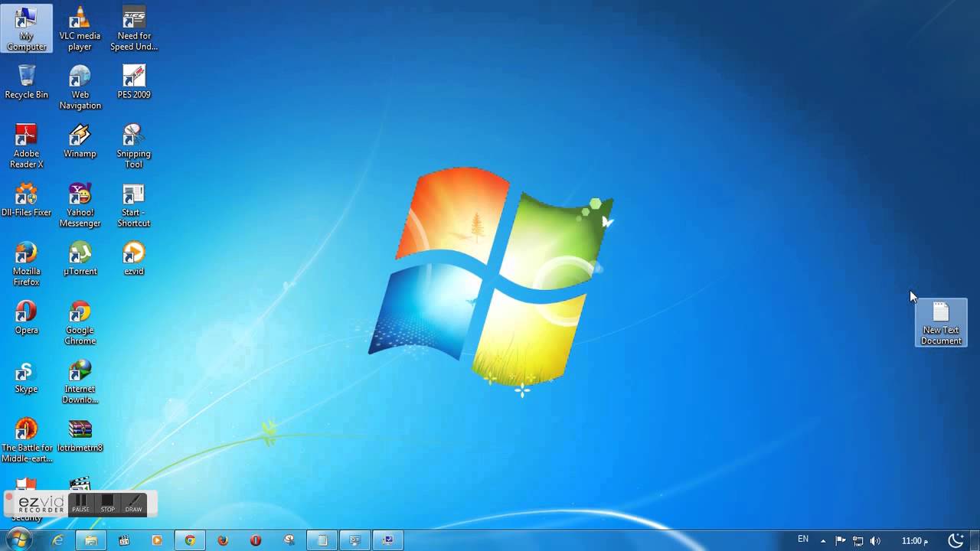Viewport: 980px width, 551px height.
Task: Click the moon tray icon
Action: (x=955, y=540)
